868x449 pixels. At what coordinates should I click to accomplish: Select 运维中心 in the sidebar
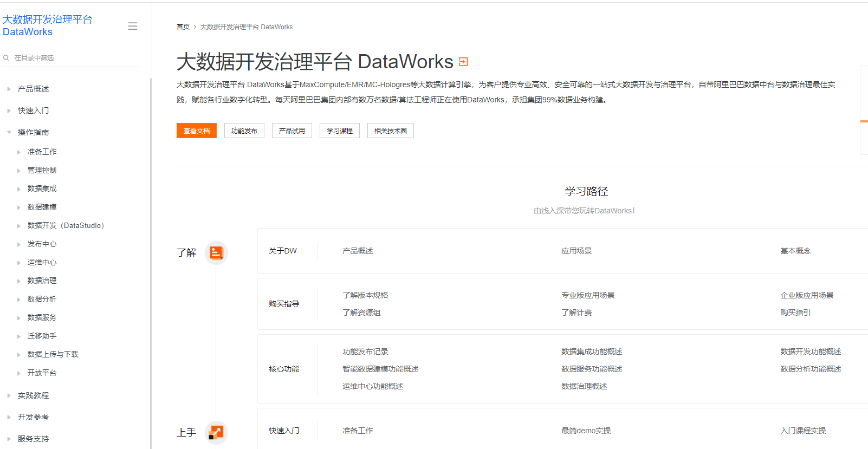click(x=42, y=262)
